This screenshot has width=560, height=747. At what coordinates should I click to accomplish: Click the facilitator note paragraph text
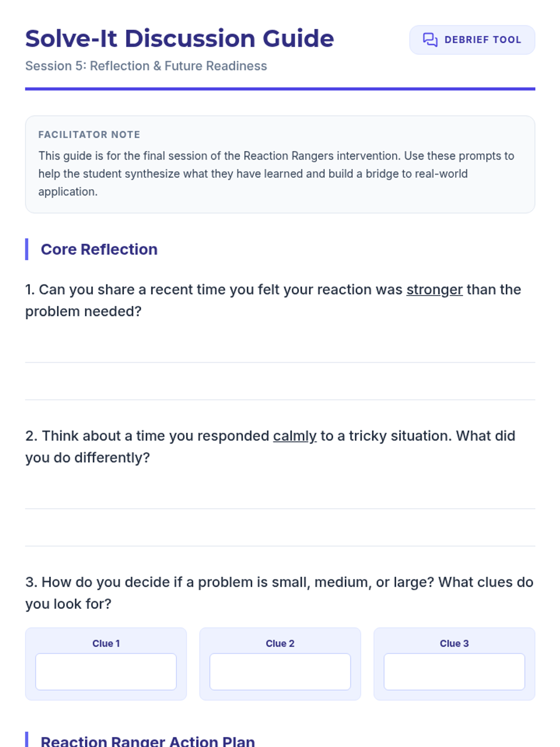pos(275,174)
